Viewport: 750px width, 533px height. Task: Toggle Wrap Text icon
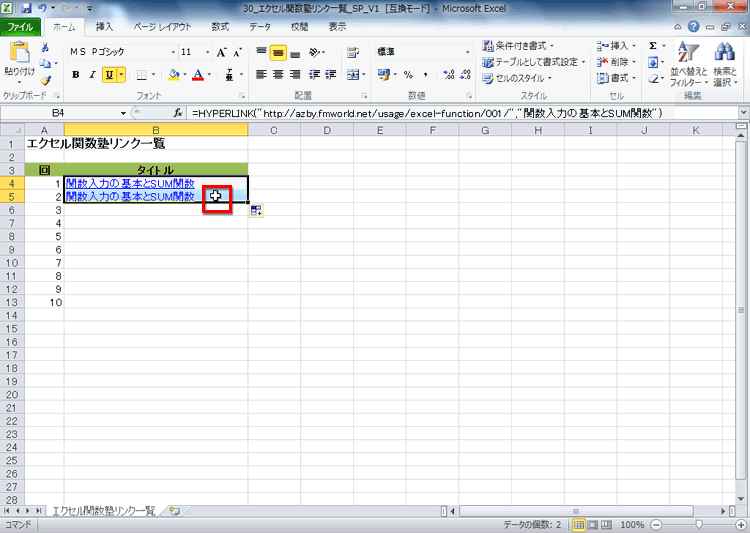[x=353, y=52]
